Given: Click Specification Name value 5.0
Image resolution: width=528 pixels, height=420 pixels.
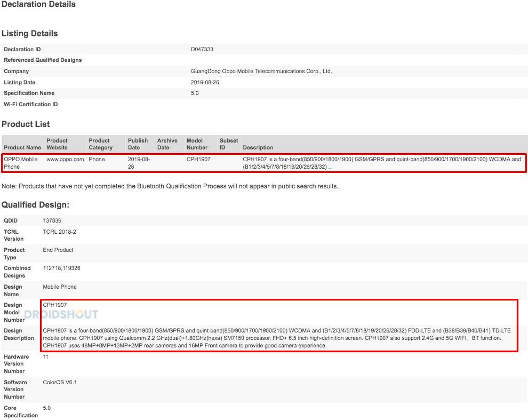Looking at the screenshot, I should [x=195, y=93].
